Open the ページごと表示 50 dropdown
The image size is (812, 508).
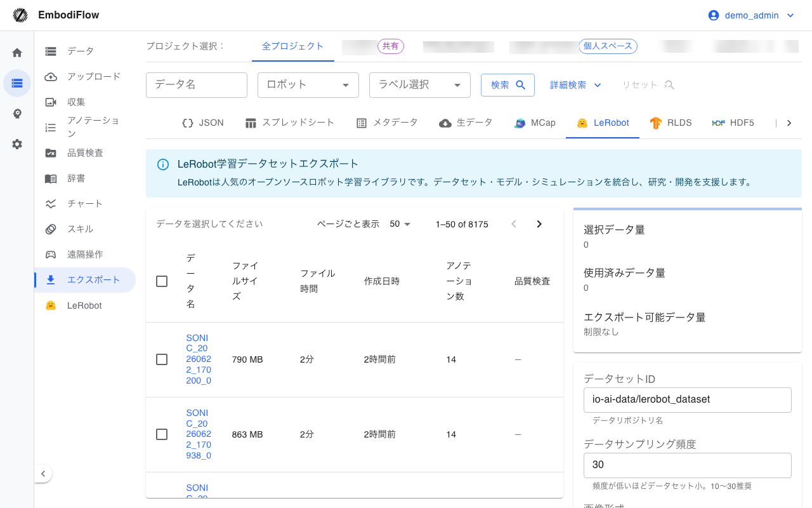tap(400, 224)
